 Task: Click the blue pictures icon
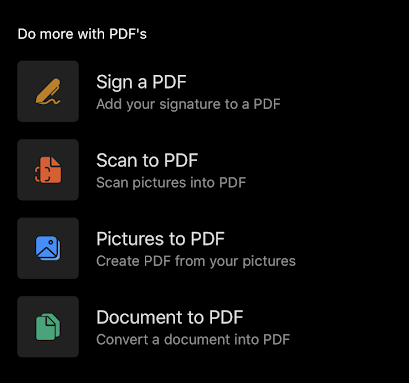click(48, 248)
